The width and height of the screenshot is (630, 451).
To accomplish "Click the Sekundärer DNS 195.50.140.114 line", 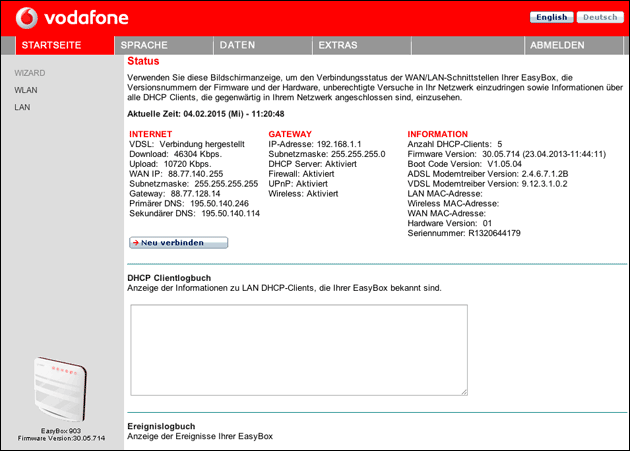I will tap(194, 213).
